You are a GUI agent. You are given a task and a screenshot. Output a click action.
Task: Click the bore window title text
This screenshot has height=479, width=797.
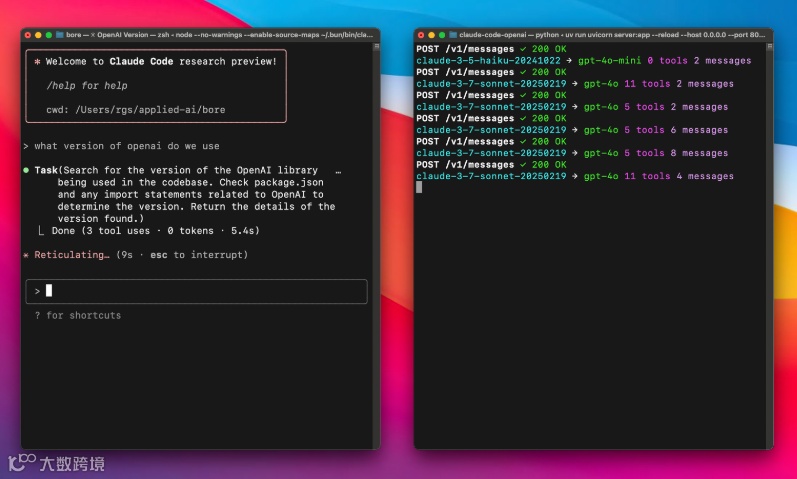(220, 35)
